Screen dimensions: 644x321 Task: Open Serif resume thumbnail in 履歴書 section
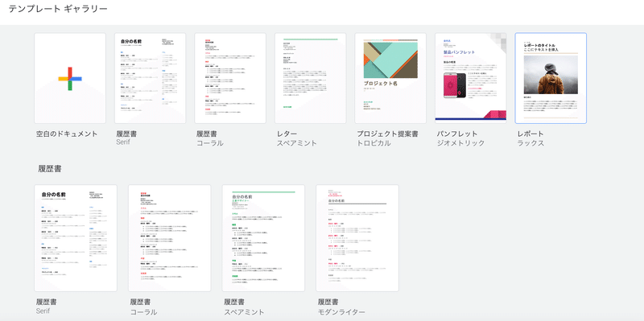76,238
